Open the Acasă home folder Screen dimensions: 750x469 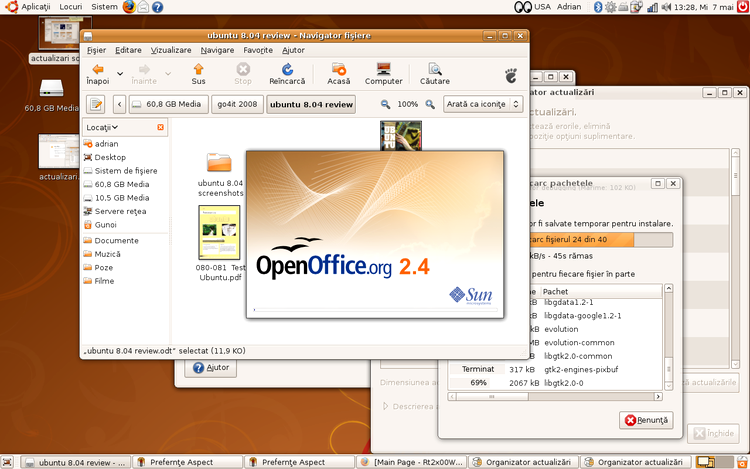pyautogui.click(x=339, y=73)
